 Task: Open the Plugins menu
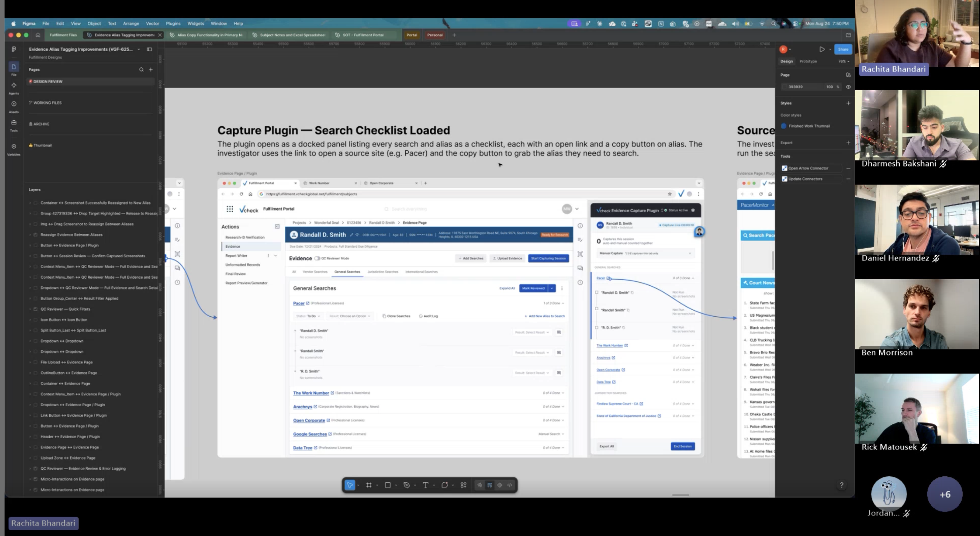[x=173, y=24]
